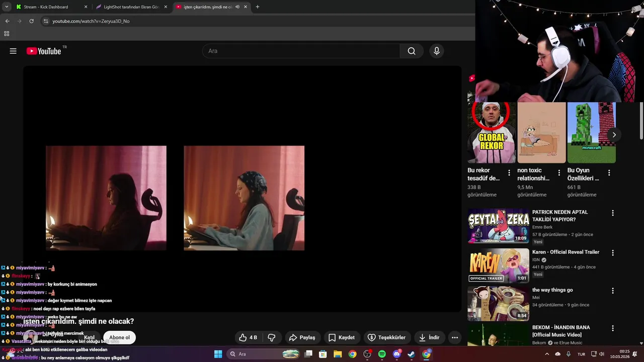Open the Windows Start menu

pyautogui.click(x=218, y=354)
